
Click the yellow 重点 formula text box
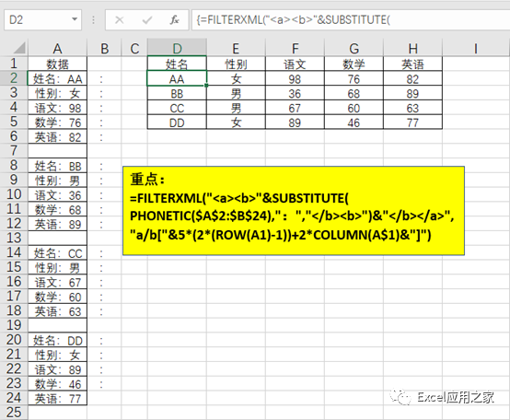click(x=294, y=211)
